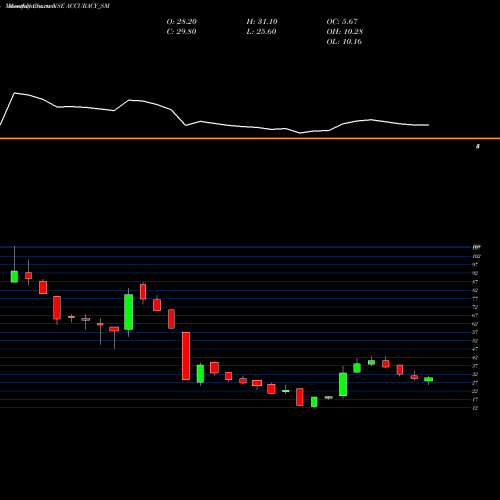The width and height of the screenshot is (500, 500).
Task: Click the 12 price axis label
Action: pyautogui.click(x=475, y=408)
